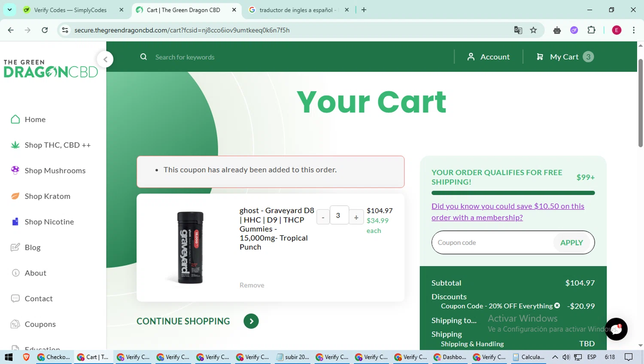Image resolution: width=644 pixels, height=364 pixels.
Task: Click the membership savings link
Action: pyautogui.click(x=508, y=212)
